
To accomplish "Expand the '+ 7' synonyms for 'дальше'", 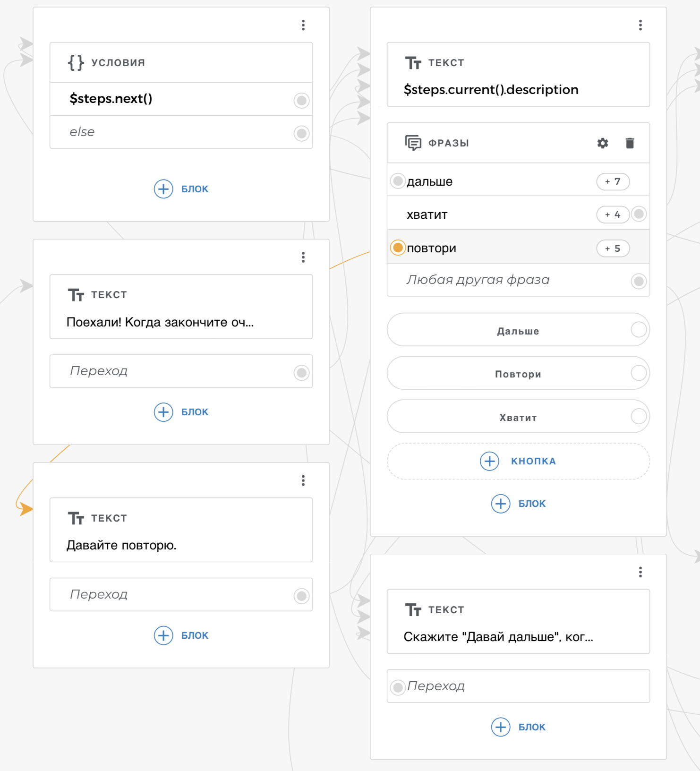I will [x=613, y=181].
